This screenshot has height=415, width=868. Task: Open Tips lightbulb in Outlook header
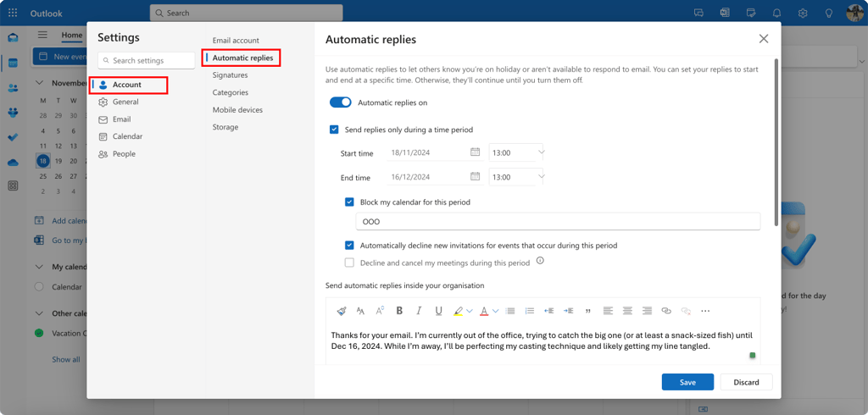[x=829, y=14]
